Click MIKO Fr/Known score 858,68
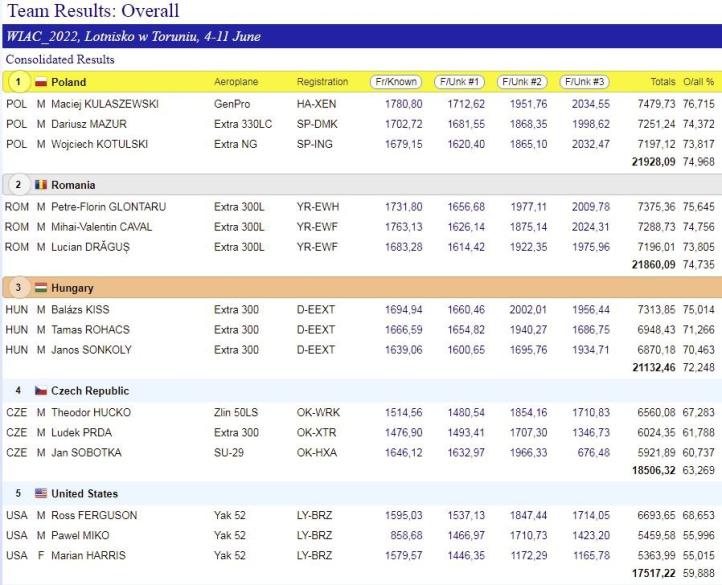The height and width of the screenshot is (585, 722). coord(406,535)
